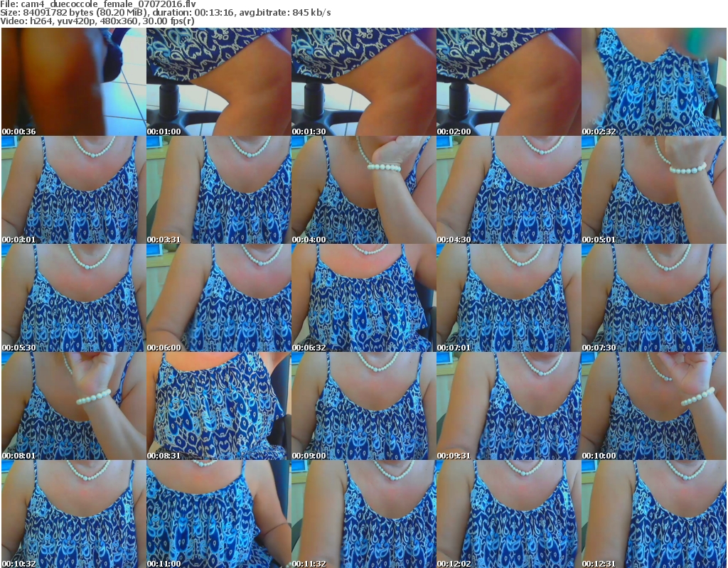Select the thumbnail stamped 00:01:30
This screenshot has height=568, width=728.
click(363, 82)
